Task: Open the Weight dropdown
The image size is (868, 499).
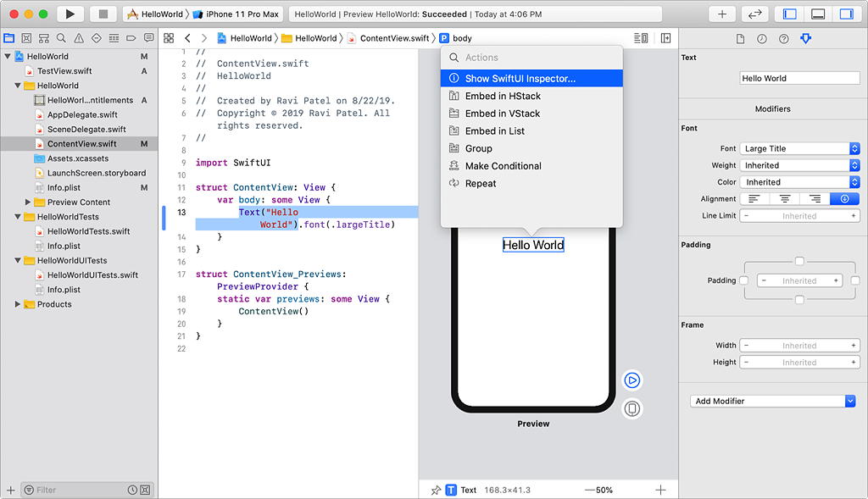Action: coord(800,165)
